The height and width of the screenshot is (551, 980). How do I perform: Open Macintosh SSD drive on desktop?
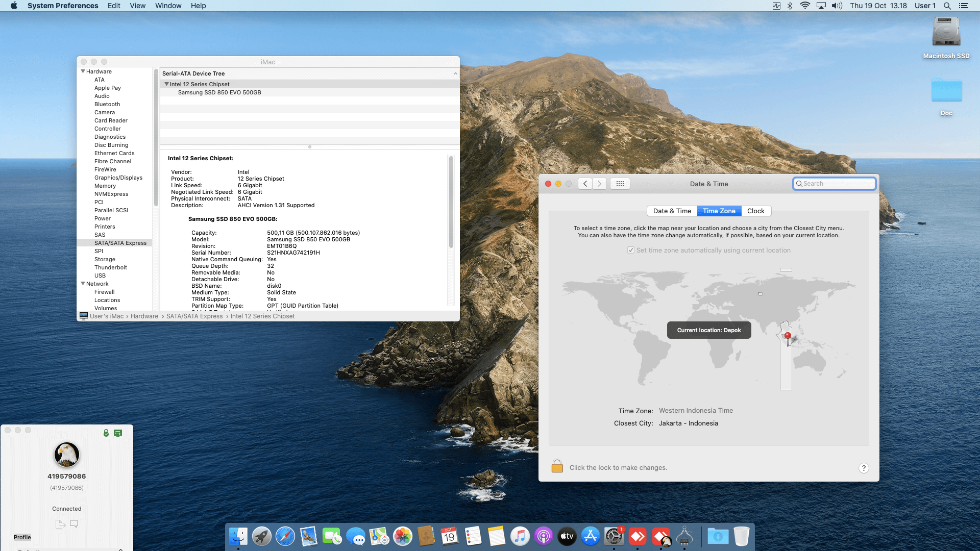[x=946, y=33]
